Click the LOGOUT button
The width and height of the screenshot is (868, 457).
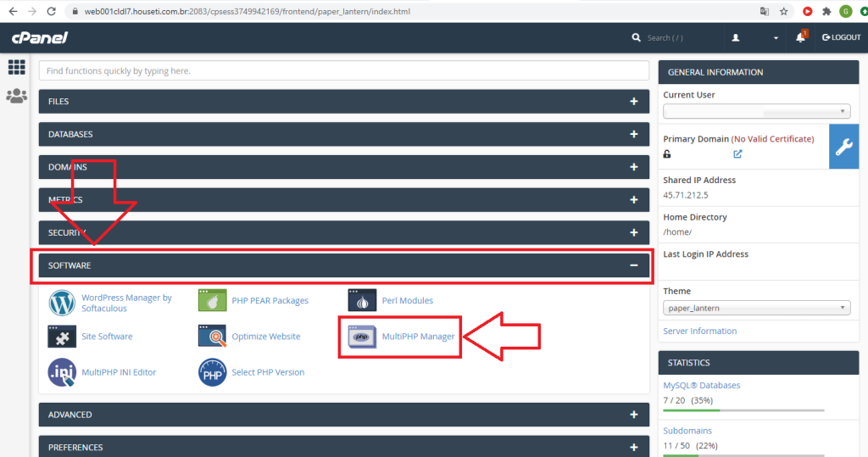[x=842, y=37]
